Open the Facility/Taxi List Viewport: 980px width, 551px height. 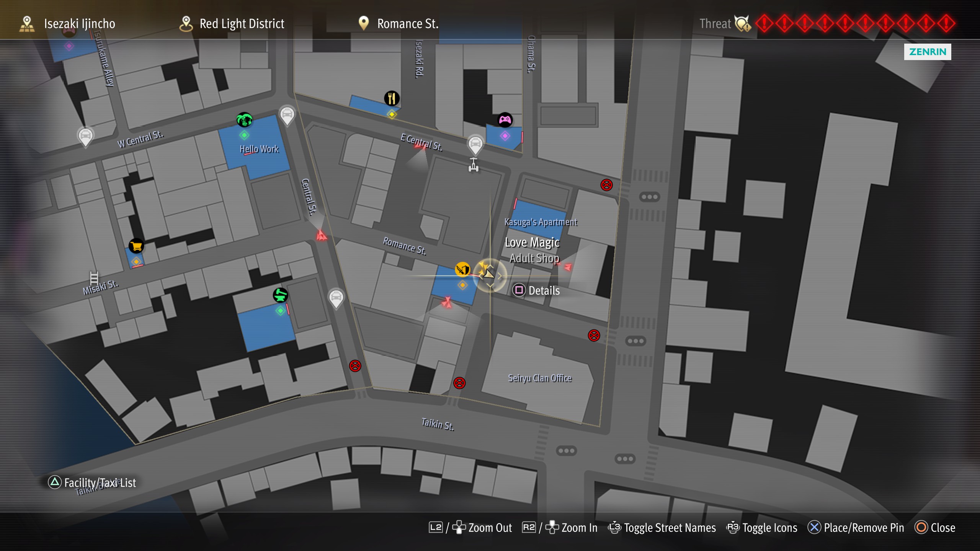[x=92, y=483]
